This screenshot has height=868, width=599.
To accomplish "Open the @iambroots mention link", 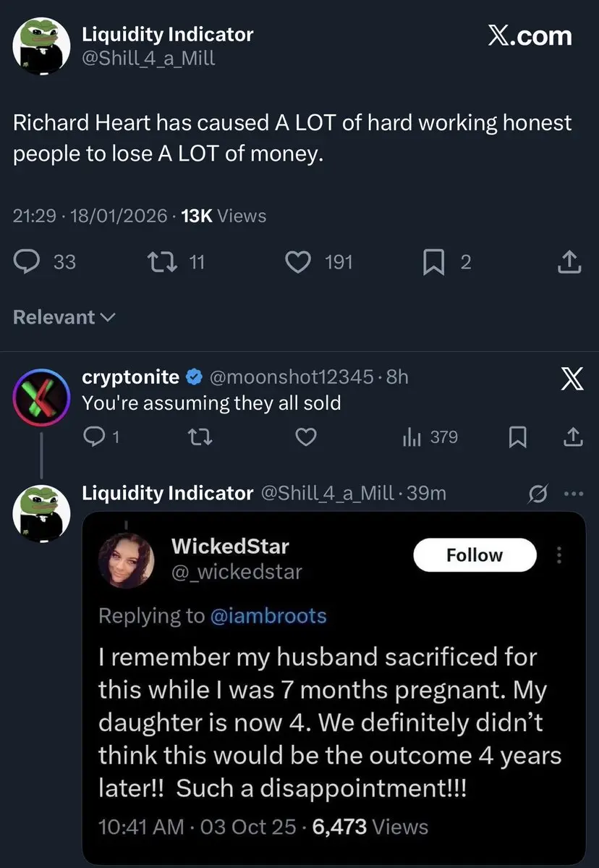I will (268, 616).
